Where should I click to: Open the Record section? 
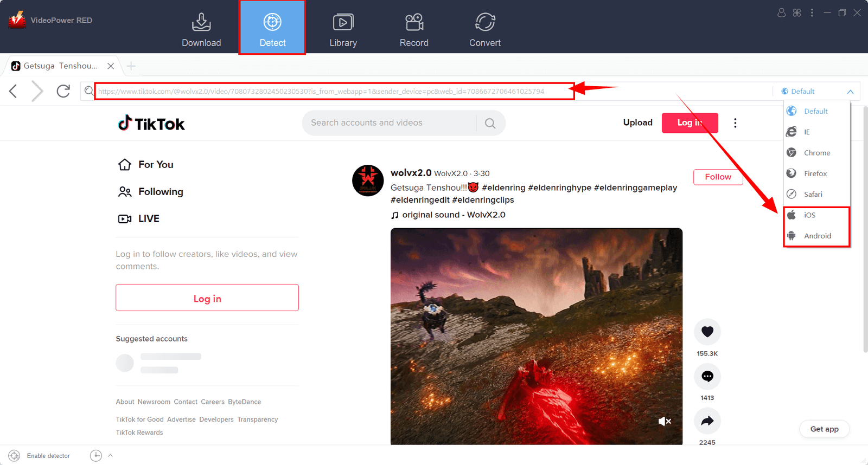click(x=414, y=30)
